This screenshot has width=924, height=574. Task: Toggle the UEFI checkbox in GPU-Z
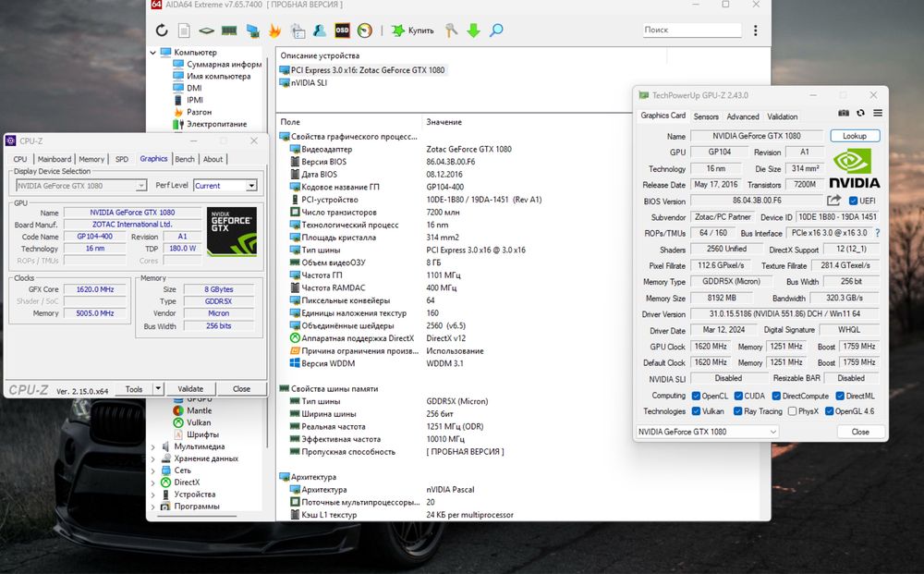tap(853, 201)
